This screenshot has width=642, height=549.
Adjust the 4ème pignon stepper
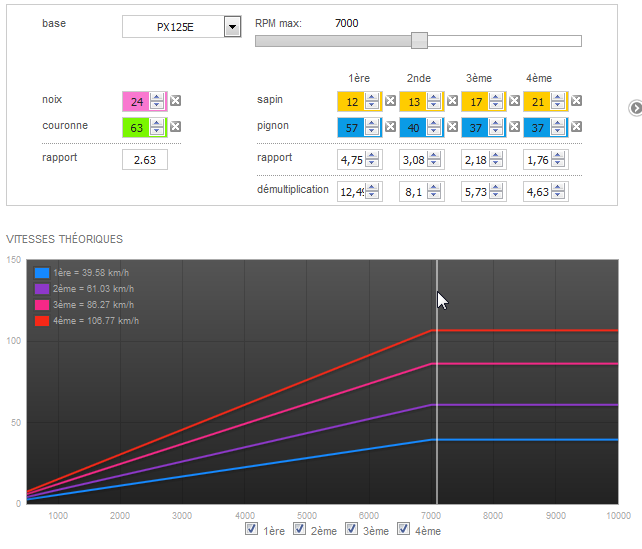(x=558, y=127)
